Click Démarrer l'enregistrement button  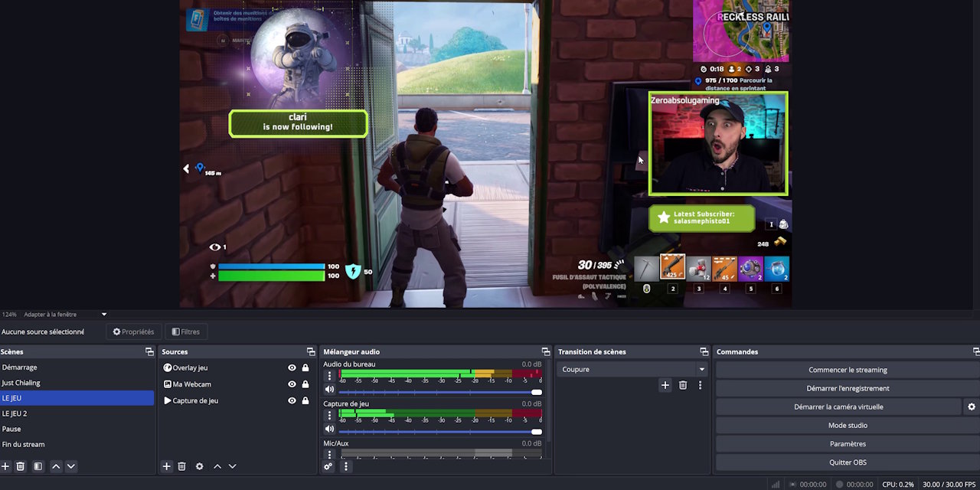click(848, 388)
